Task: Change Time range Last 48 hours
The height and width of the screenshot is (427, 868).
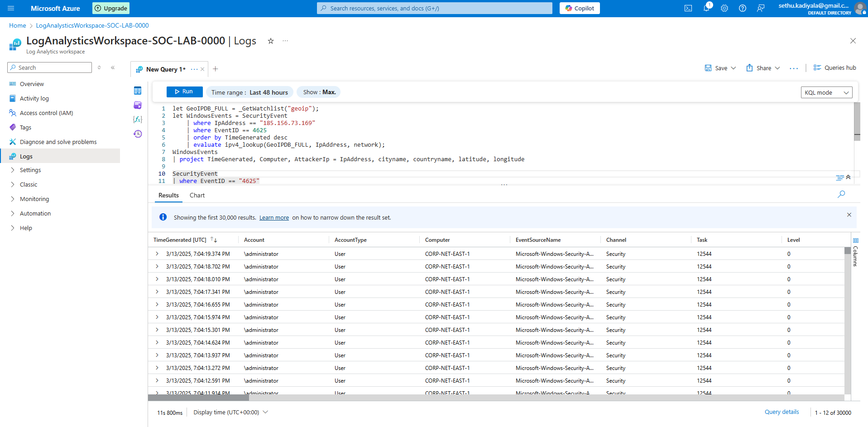Action: point(249,92)
